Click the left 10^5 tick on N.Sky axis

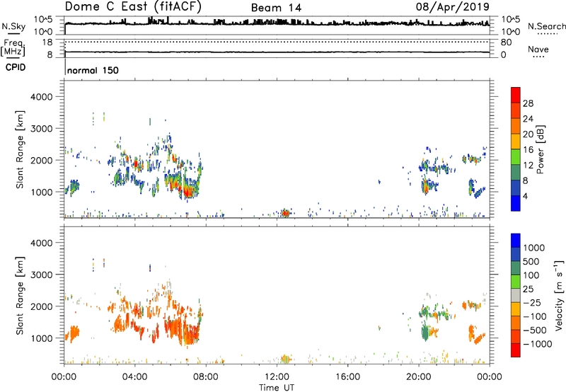tap(43, 20)
